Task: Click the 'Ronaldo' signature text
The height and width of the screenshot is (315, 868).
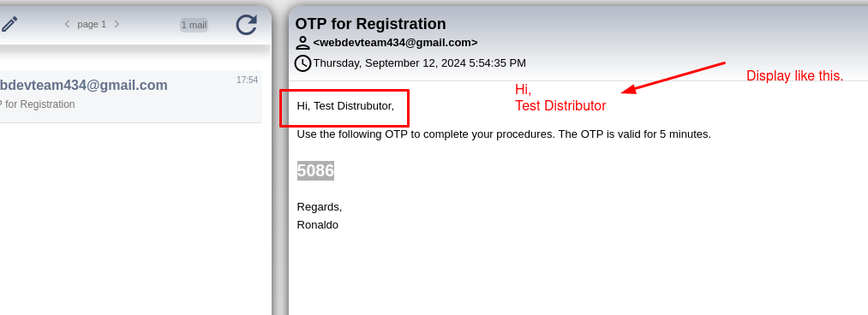Action: tap(318, 225)
